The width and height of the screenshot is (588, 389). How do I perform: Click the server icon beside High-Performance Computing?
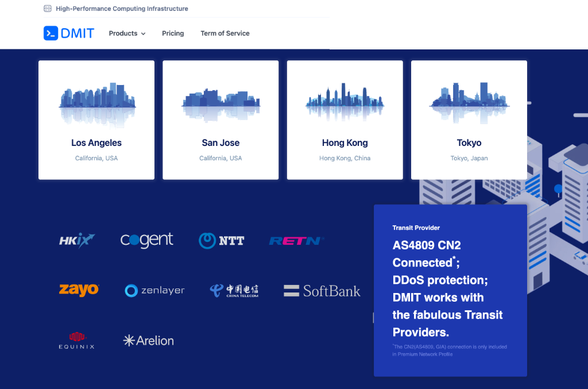tap(48, 8)
